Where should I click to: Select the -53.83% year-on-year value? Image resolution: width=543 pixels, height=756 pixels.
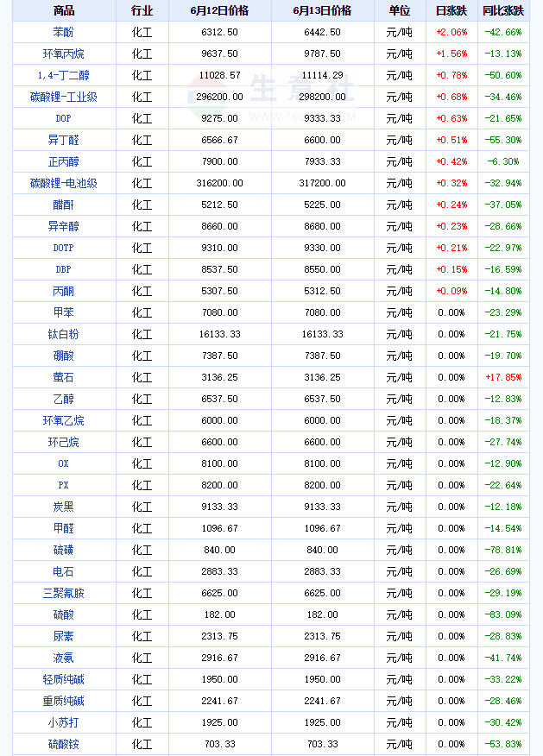pyautogui.click(x=503, y=745)
